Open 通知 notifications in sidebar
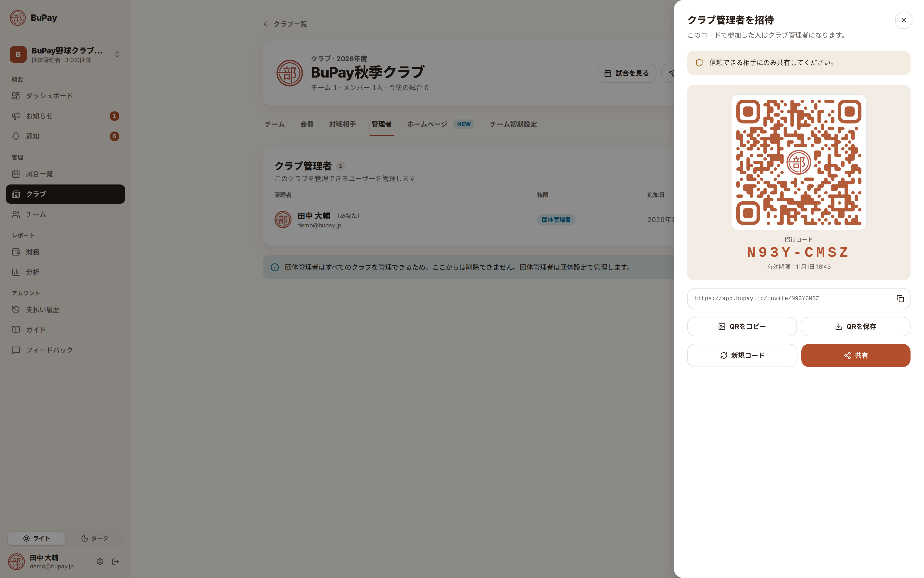Screen dimensions: 924x578 pos(65,137)
